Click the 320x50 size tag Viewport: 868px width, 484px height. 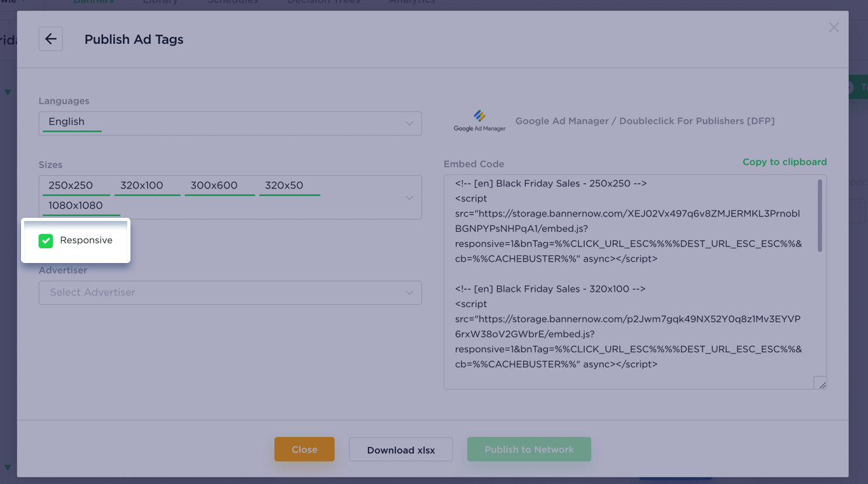pyautogui.click(x=290, y=186)
